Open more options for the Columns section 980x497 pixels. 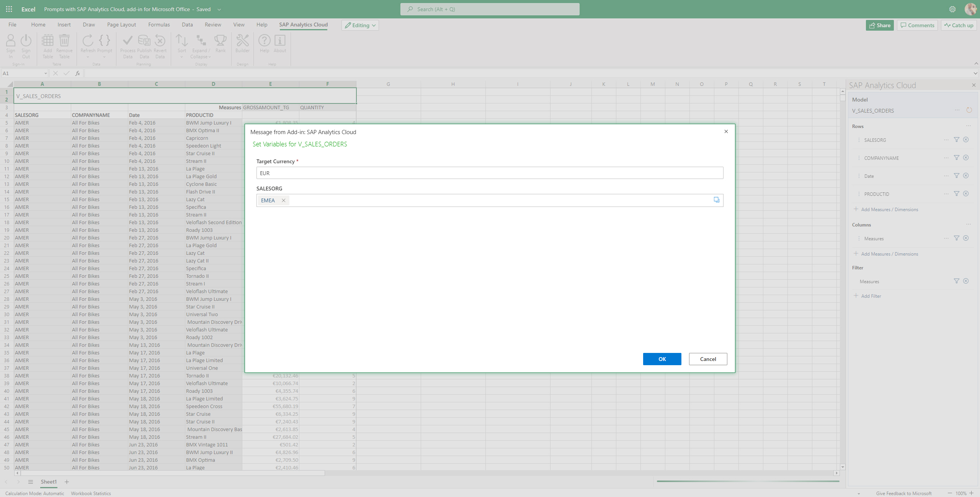point(968,224)
